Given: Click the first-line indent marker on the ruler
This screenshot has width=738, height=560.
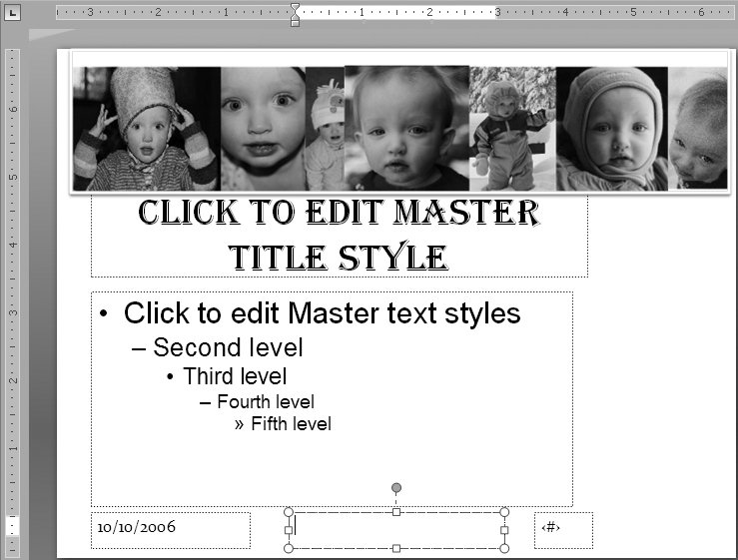Looking at the screenshot, I should point(295,8).
